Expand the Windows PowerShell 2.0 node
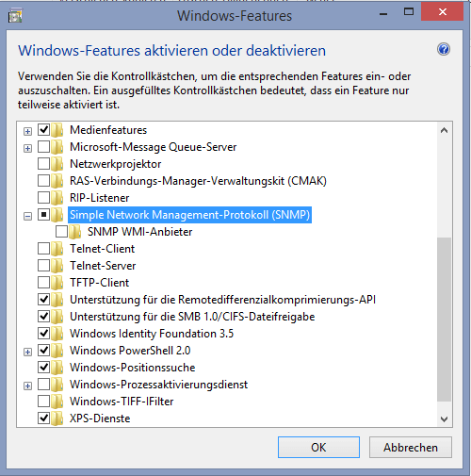Viewport: 471px width, 476px height. [x=27, y=352]
